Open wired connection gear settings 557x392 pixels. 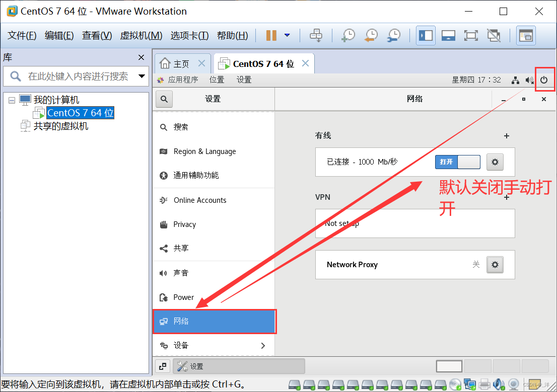tap(495, 162)
